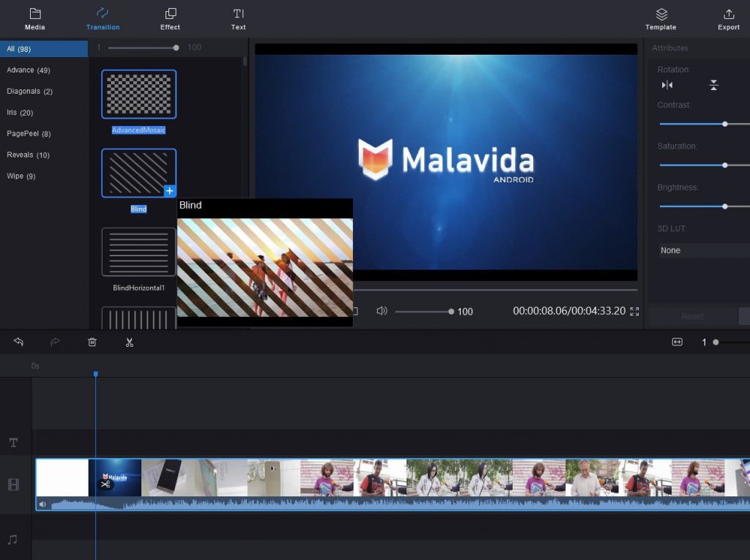The image size is (750, 560).
Task: Open the Template panel
Action: (660, 18)
